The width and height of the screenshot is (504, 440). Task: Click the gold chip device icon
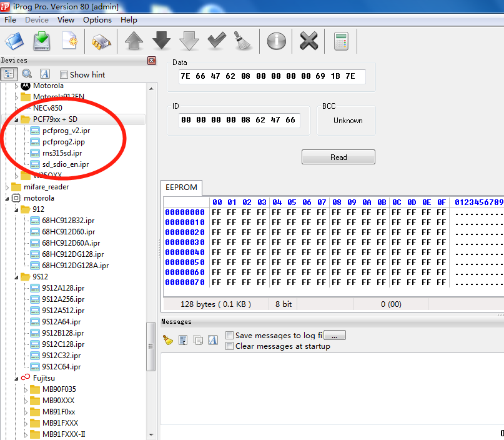tap(101, 42)
